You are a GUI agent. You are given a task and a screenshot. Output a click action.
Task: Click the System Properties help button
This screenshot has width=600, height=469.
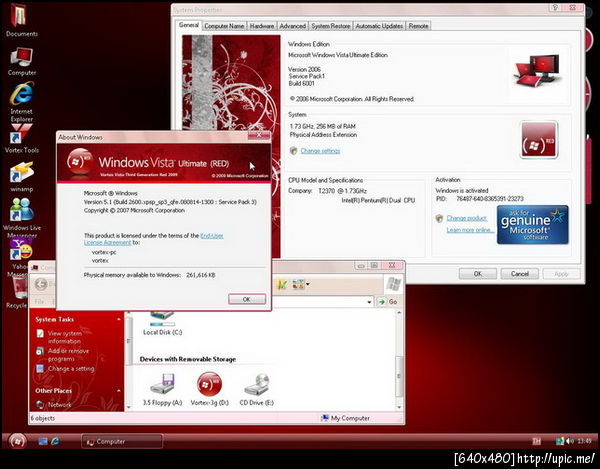(x=555, y=7)
